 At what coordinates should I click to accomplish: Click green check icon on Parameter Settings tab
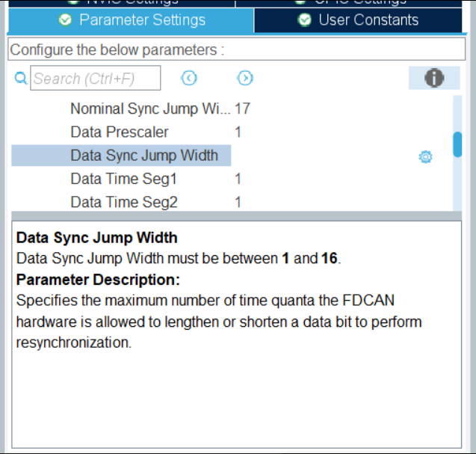65,20
